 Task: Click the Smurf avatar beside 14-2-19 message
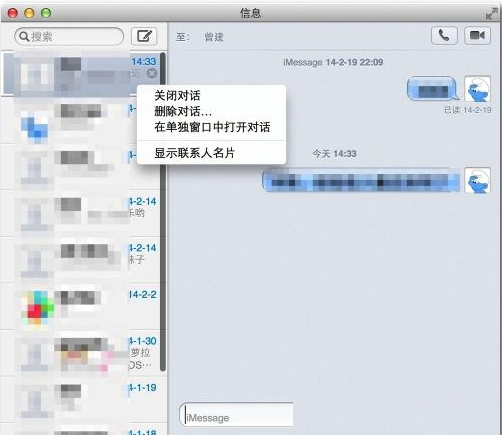click(477, 89)
